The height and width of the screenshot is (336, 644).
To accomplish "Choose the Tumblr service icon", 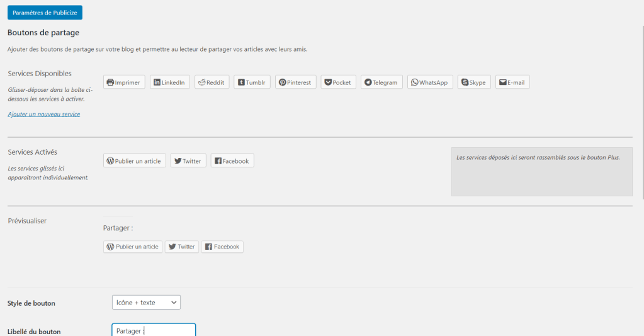I will click(x=252, y=82).
